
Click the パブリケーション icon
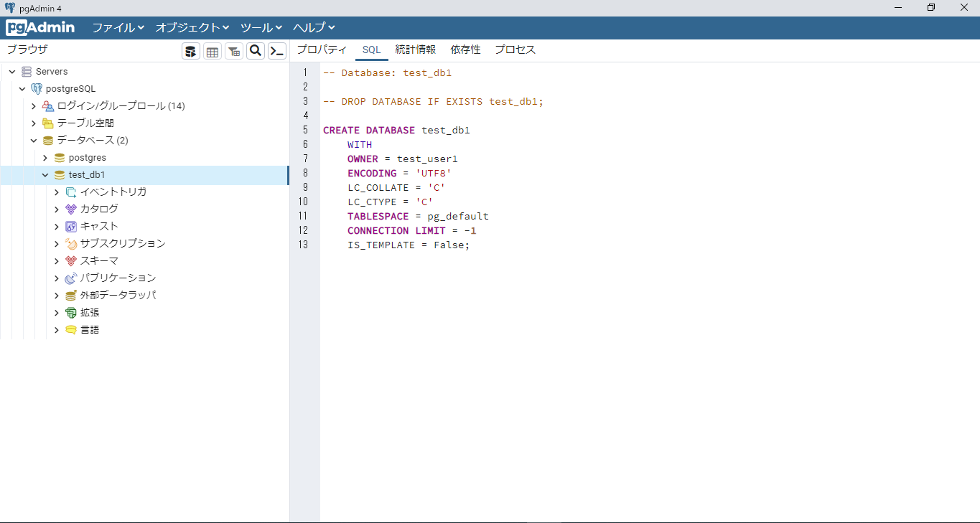coord(71,278)
